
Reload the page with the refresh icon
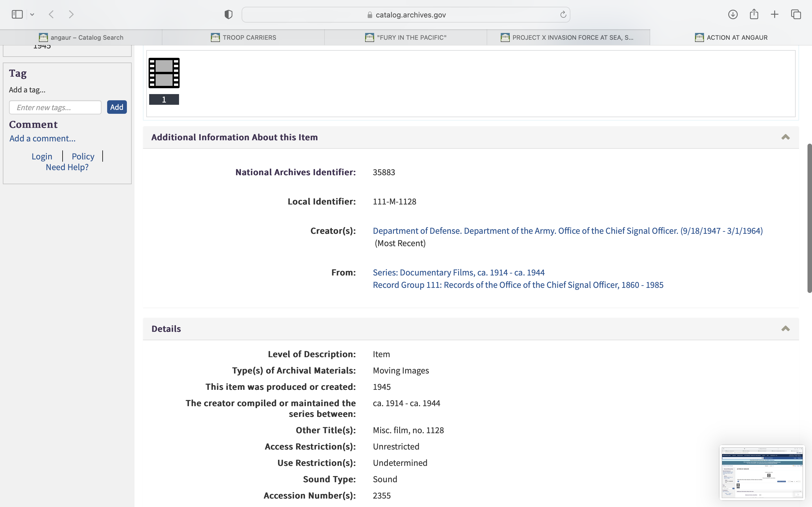click(563, 14)
